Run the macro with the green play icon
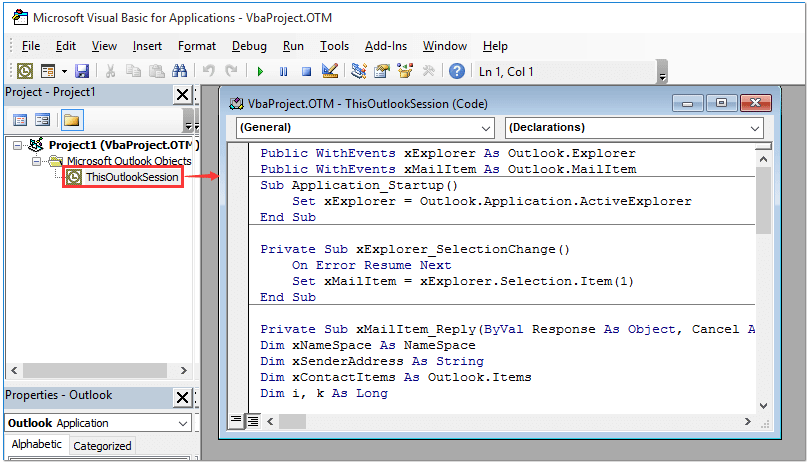The image size is (809, 466). (x=260, y=71)
